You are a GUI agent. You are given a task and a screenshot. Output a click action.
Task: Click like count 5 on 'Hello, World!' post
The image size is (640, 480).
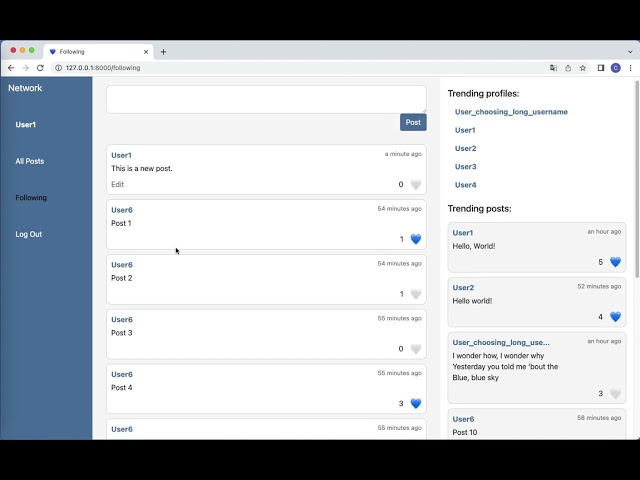tap(600, 262)
